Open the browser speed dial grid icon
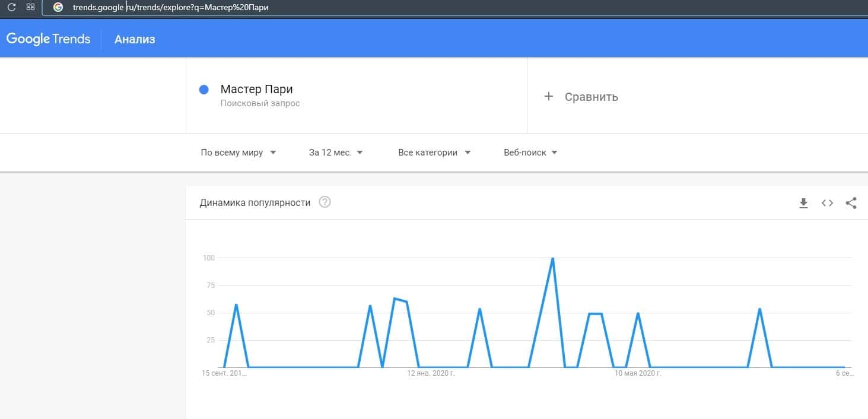 30,8
